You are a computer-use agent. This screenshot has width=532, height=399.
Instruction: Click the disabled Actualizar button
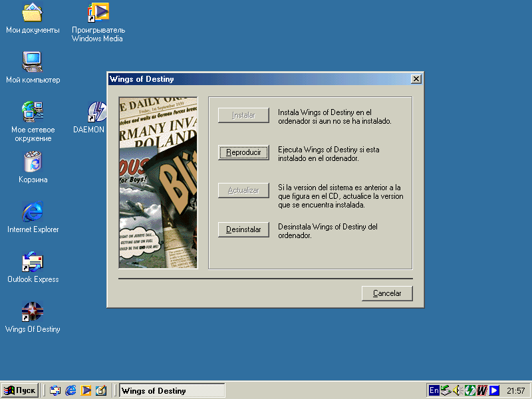[243, 191]
